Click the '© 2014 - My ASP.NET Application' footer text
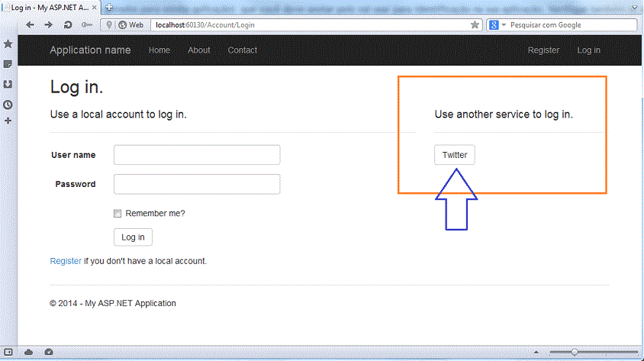 [x=113, y=303]
